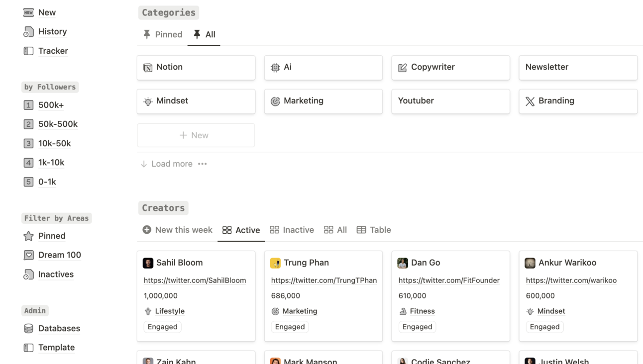Switch to the Inactive creators tab
643x364 pixels.
[x=292, y=230]
